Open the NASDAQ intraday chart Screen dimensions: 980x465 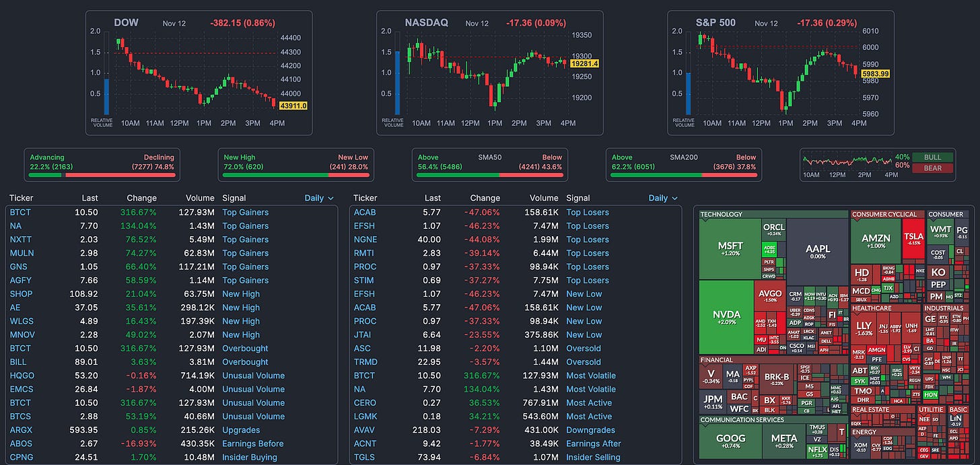tap(489, 73)
